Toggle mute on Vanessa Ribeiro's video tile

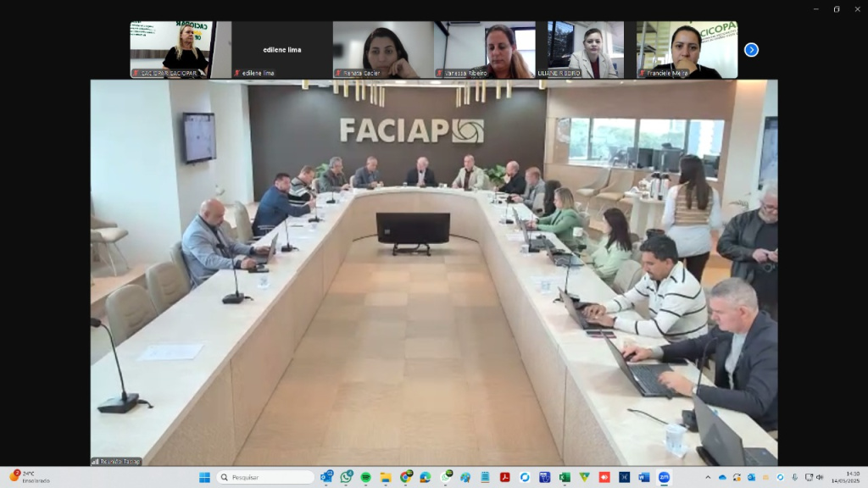[440, 72]
